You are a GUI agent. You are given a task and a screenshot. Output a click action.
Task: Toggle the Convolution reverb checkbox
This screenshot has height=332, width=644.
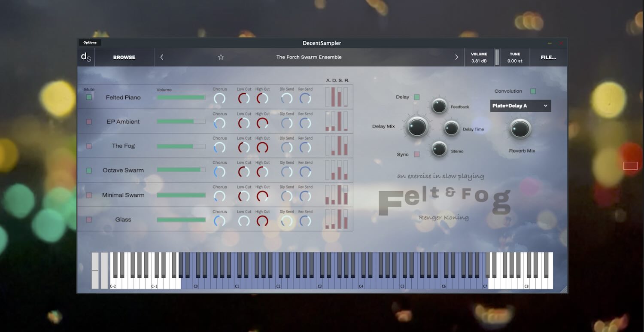tap(533, 91)
